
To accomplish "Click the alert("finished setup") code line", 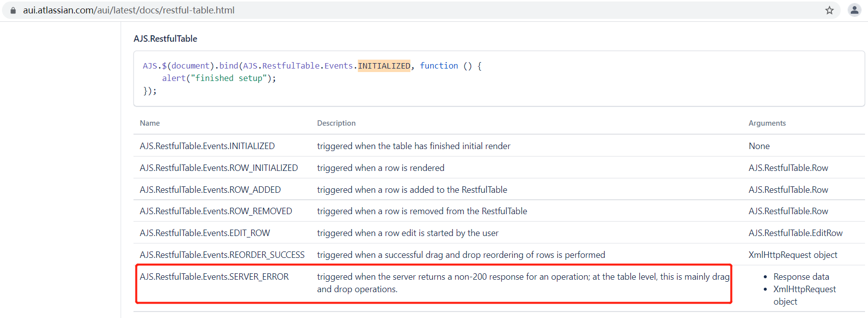I will [x=219, y=78].
